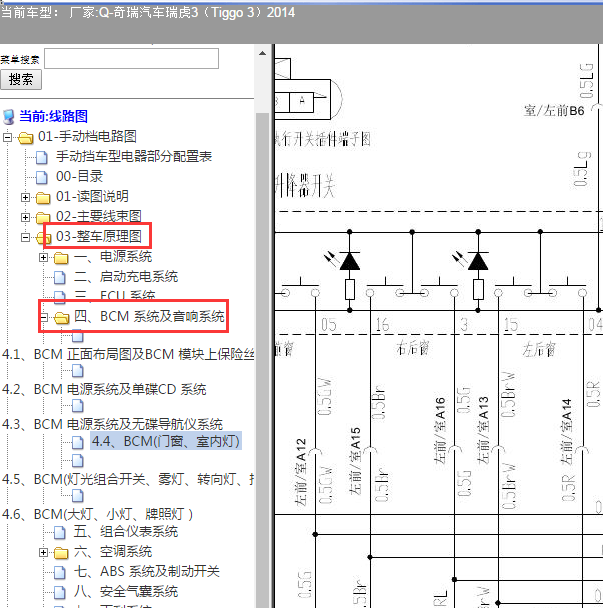This screenshot has width=603, height=608.
Task: Collapse the 四、BCM 系统及音响系统 folder
Action: click(x=43, y=318)
